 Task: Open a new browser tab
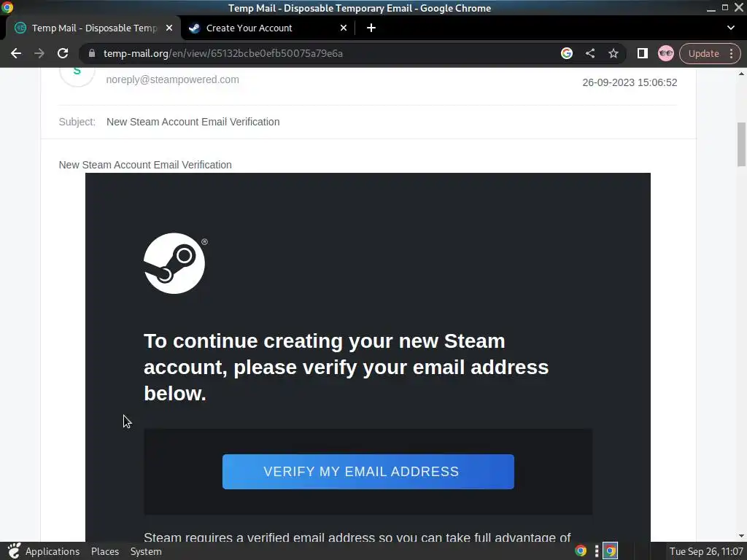[371, 28]
